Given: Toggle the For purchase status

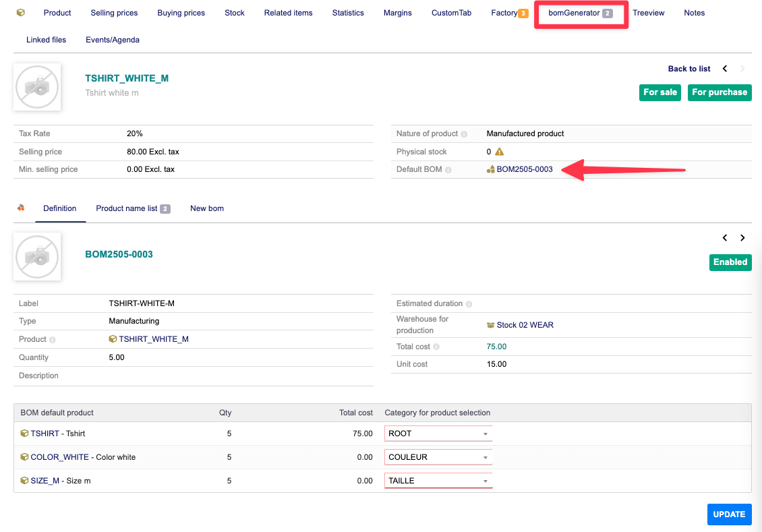Looking at the screenshot, I should point(719,92).
